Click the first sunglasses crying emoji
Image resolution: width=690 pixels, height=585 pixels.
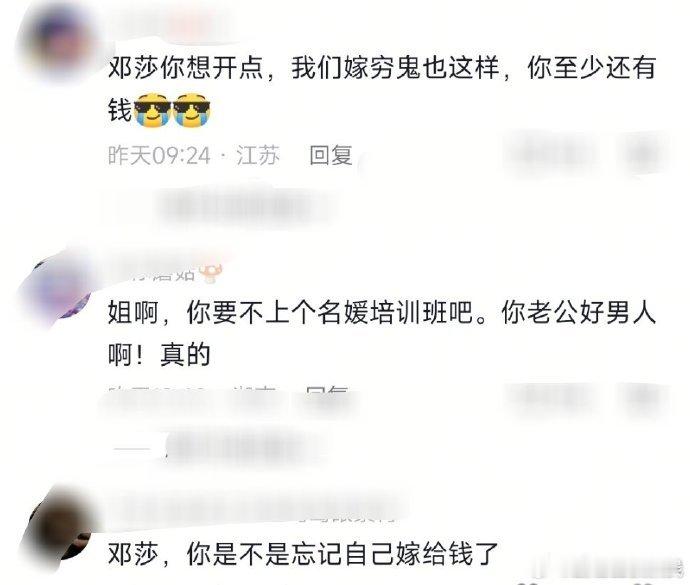coord(152,110)
